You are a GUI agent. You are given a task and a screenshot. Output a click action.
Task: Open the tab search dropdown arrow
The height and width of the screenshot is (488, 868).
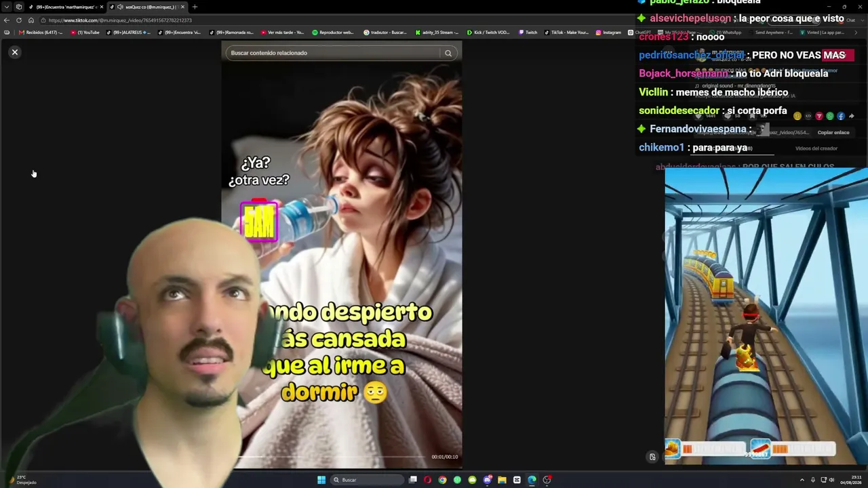7,7
